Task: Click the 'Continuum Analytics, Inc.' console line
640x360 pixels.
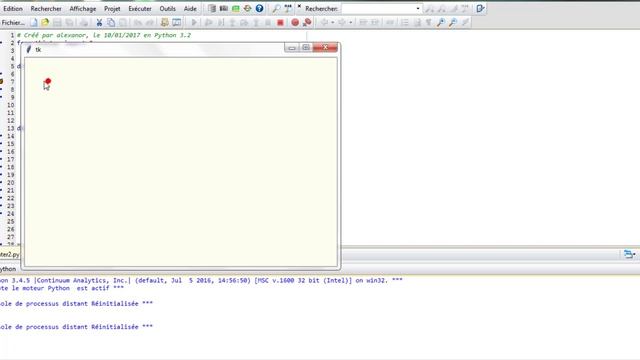Action: (201, 280)
